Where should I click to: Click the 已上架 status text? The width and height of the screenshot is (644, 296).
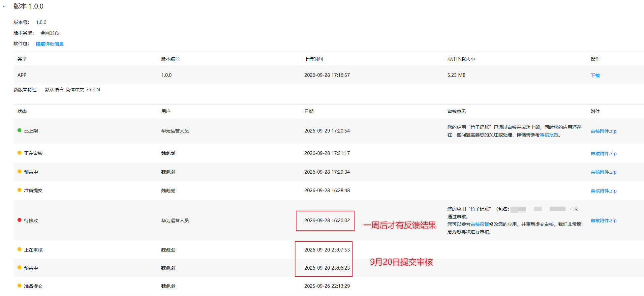(31, 131)
